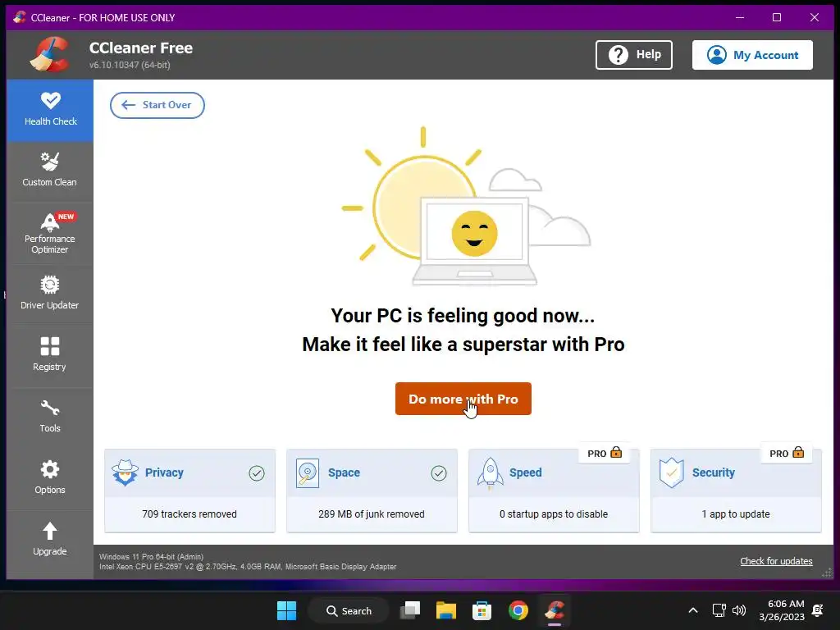The image size is (840, 630).
Task: Open CCleaner Options
Action: click(50, 479)
